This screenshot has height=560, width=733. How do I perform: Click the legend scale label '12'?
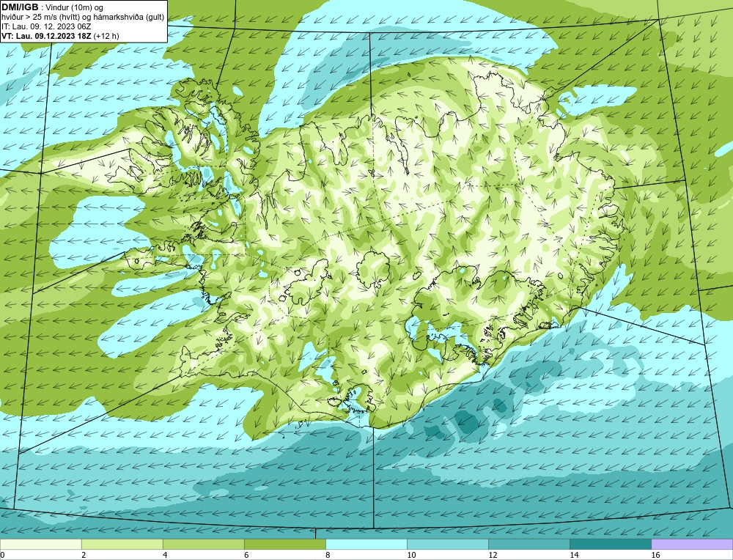[x=493, y=555]
